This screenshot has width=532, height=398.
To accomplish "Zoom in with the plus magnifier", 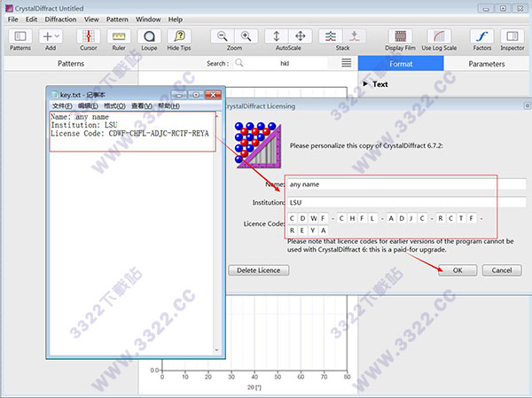I will pos(246,36).
